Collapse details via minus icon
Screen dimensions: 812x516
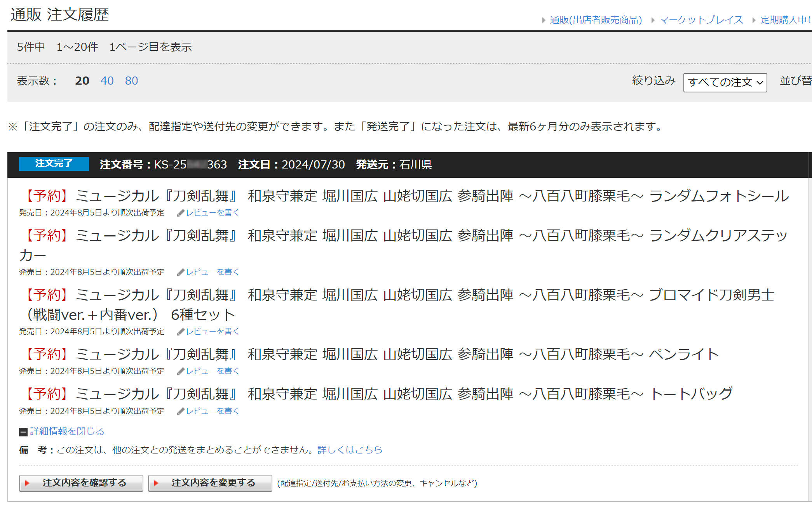[23, 432]
